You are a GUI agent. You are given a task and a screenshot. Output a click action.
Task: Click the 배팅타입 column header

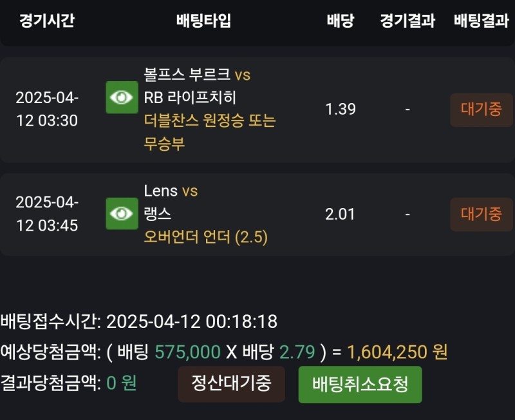(x=203, y=21)
